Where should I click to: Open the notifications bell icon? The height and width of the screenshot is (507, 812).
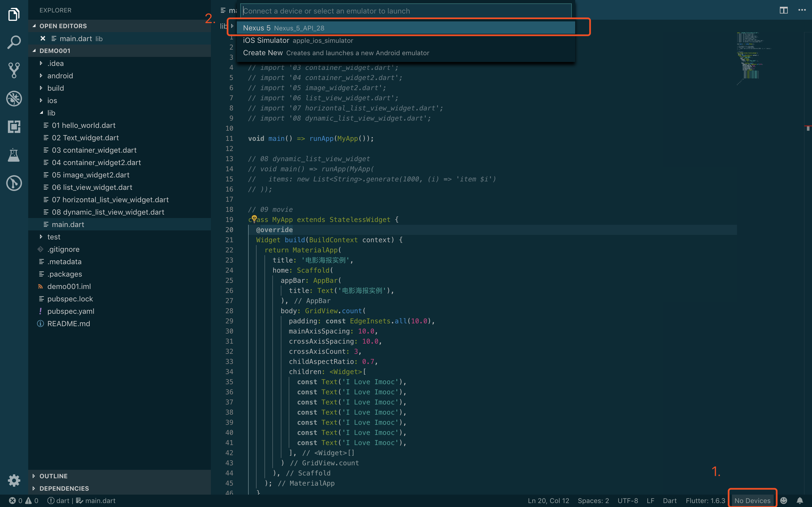800,501
